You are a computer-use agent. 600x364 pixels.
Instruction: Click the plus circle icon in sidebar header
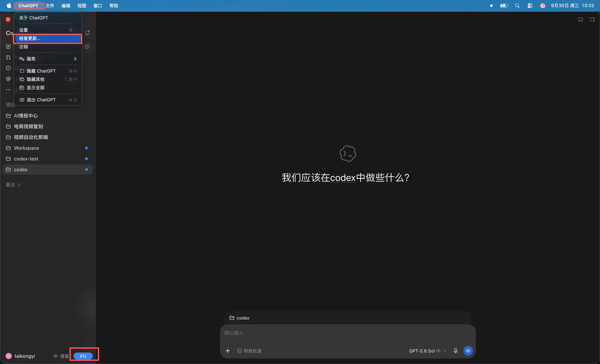[x=87, y=47]
